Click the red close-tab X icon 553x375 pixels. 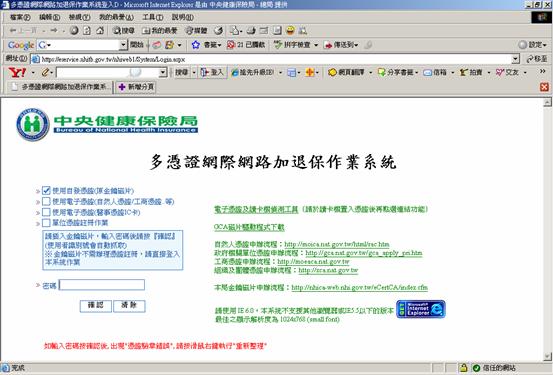544,87
